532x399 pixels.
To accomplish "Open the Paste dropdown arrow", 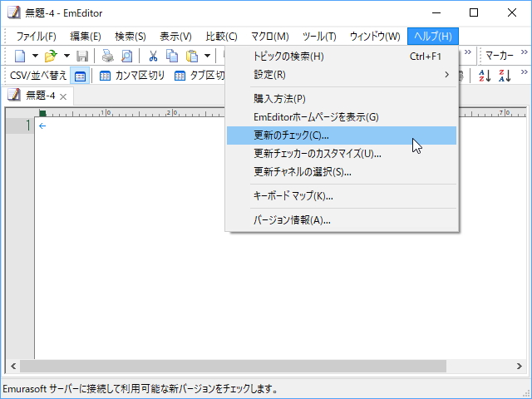I will (207, 56).
